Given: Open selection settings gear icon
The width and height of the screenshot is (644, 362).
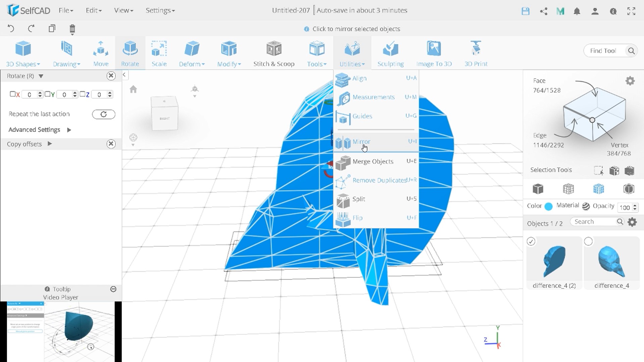Looking at the screenshot, I should point(630,81).
